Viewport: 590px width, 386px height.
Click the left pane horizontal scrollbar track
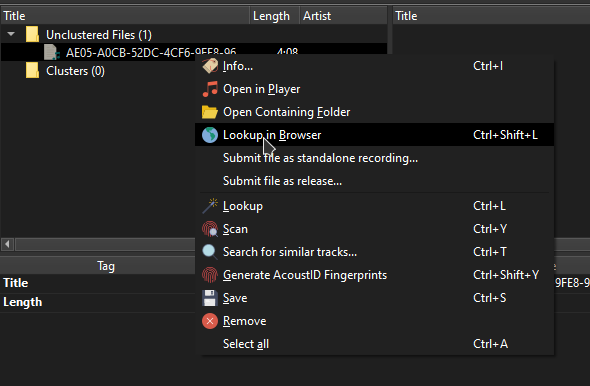pyautogui.click(x=105, y=244)
